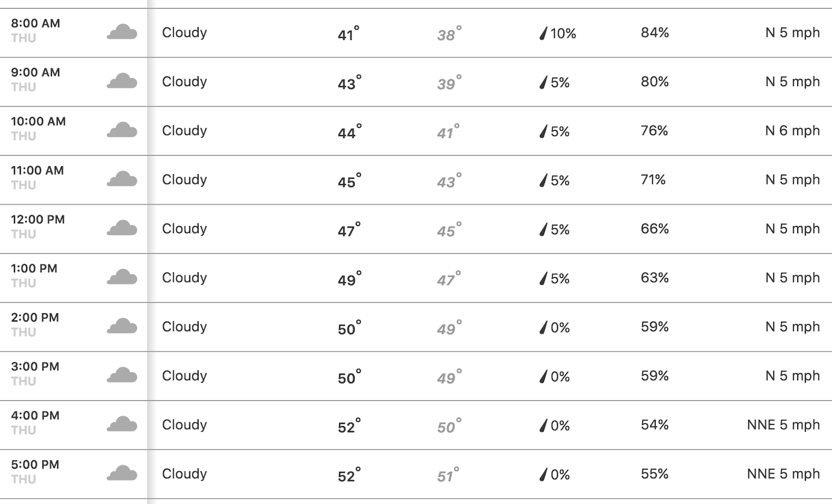This screenshot has width=832, height=504.
Task: Select the cloudy icon next to 12:00 PM
Action: (122, 228)
